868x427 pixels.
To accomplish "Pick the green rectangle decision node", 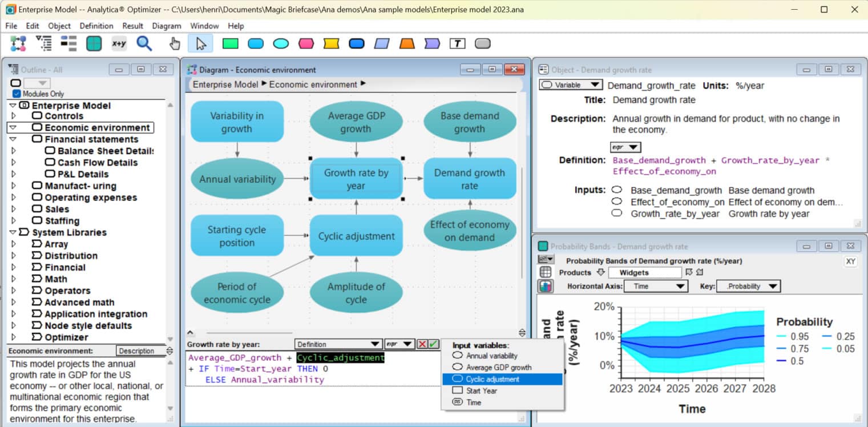I will point(230,43).
